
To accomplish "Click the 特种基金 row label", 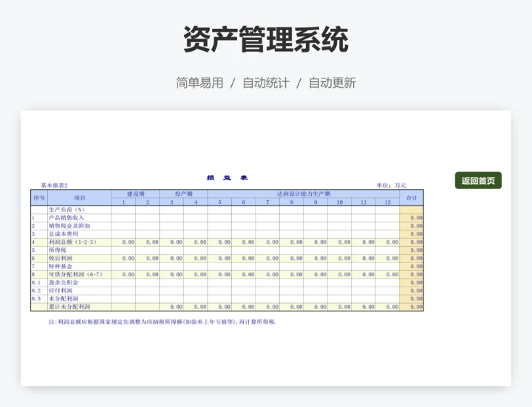I will 61,267.
